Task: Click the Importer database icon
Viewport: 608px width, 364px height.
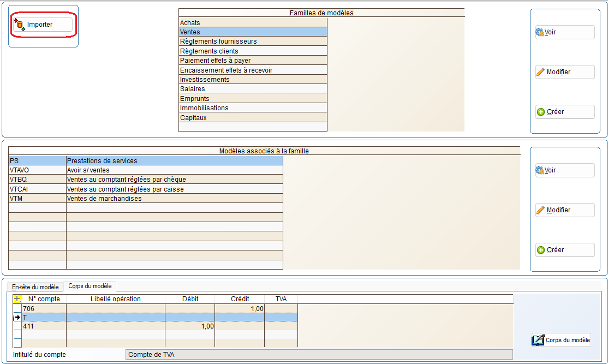Action: pyautogui.click(x=20, y=25)
